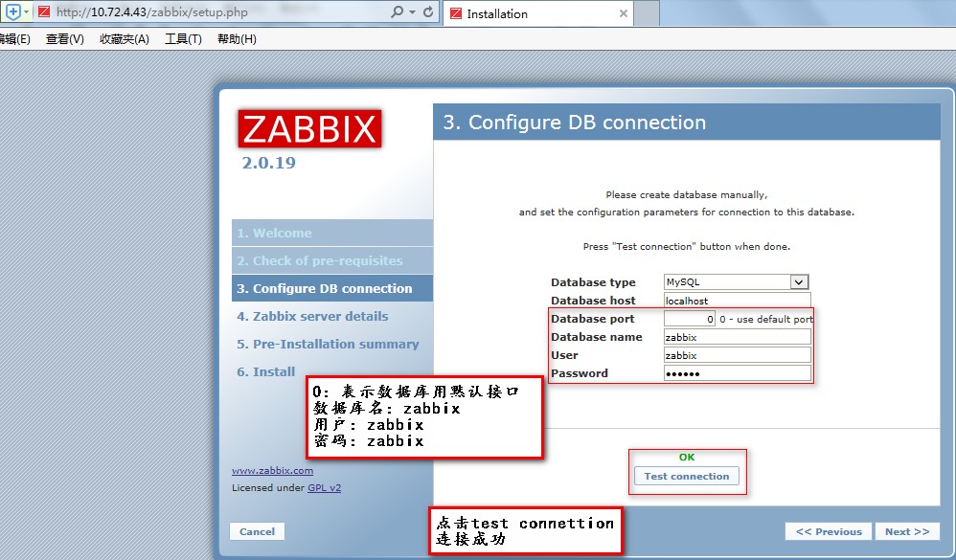Click the Password label
The height and width of the screenshot is (560, 956).
pyautogui.click(x=580, y=373)
